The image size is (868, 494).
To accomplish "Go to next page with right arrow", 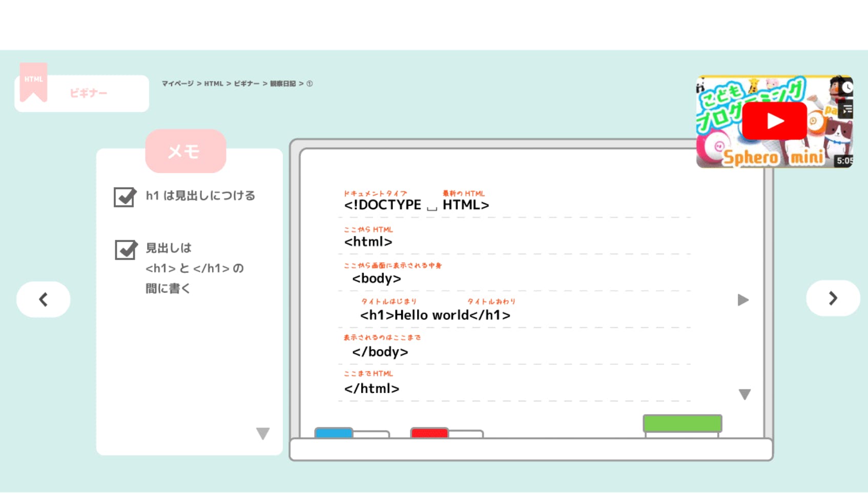I will coord(833,298).
